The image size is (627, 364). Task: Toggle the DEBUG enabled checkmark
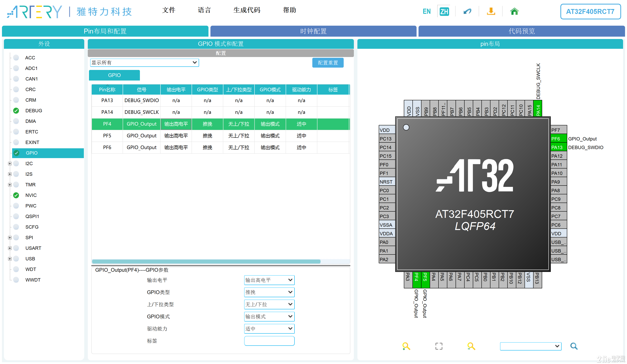16,110
